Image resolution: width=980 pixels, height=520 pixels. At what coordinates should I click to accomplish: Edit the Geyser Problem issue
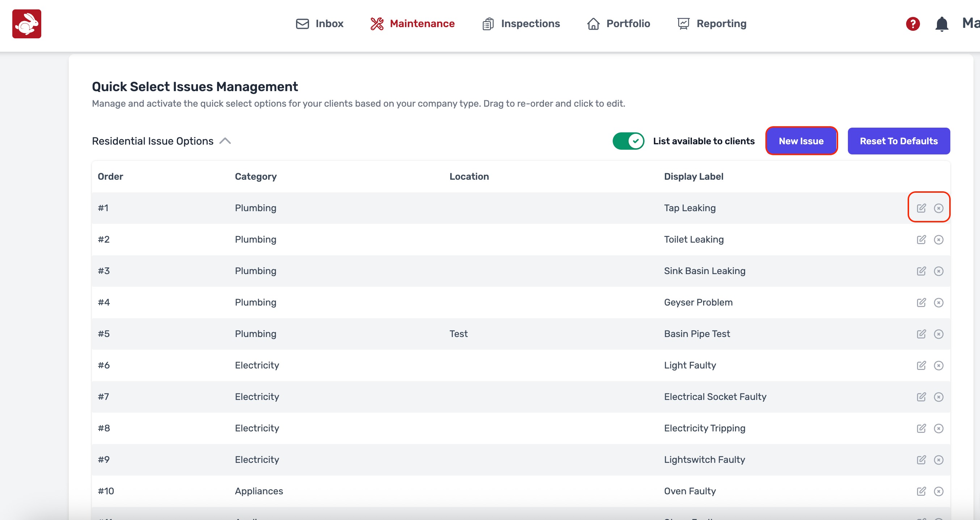pyautogui.click(x=921, y=303)
